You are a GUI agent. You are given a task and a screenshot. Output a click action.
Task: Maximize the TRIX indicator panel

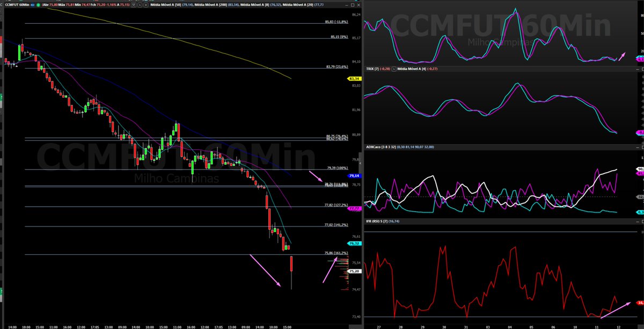642,69
